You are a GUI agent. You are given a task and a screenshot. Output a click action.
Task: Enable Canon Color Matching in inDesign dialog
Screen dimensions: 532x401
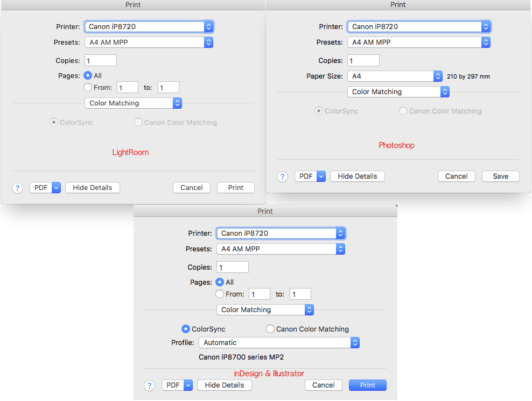point(269,329)
